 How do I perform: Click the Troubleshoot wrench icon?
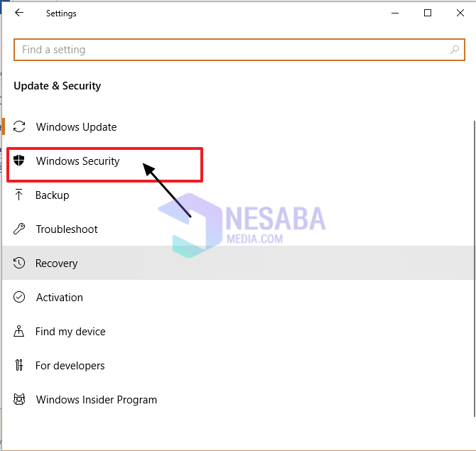20,229
